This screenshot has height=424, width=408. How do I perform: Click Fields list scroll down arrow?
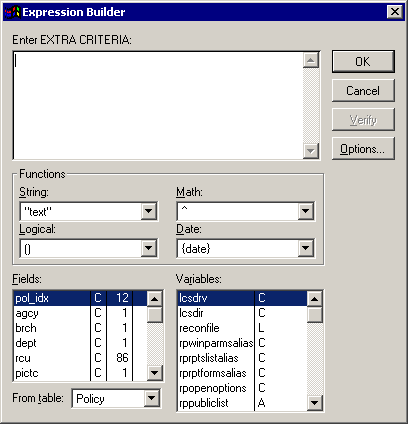coord(155,373)
